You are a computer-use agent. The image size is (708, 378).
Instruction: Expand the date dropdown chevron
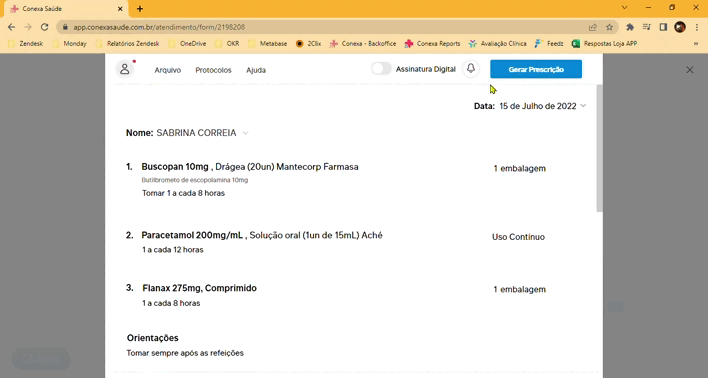click(x=583, y=106)
